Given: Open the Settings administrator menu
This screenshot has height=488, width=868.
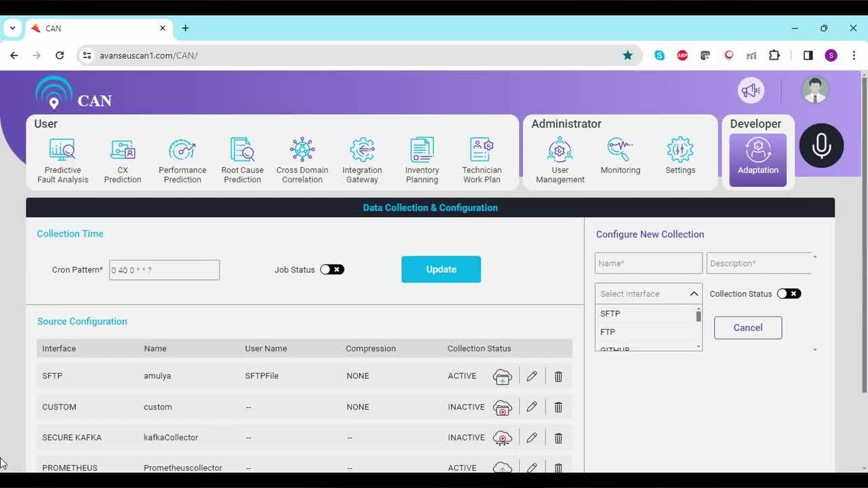Looking at the screenshot, I should pyautogui.click(x=680, y=157).
